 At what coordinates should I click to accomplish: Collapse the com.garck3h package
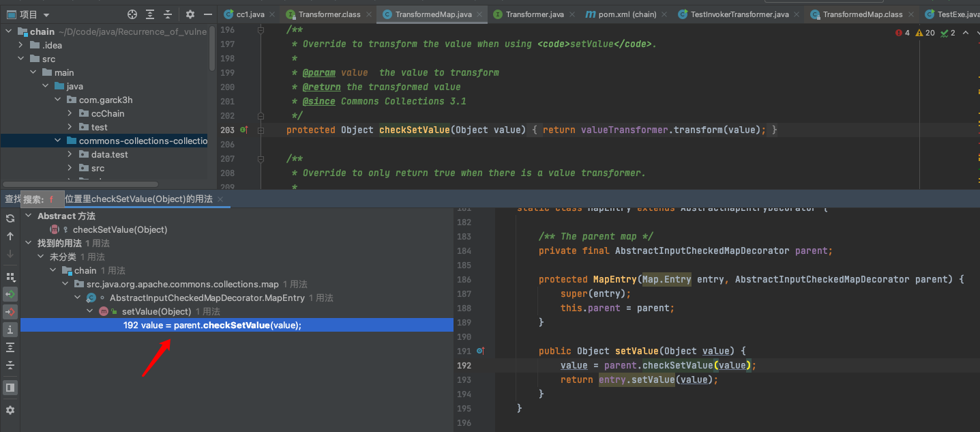click(58, 100)
